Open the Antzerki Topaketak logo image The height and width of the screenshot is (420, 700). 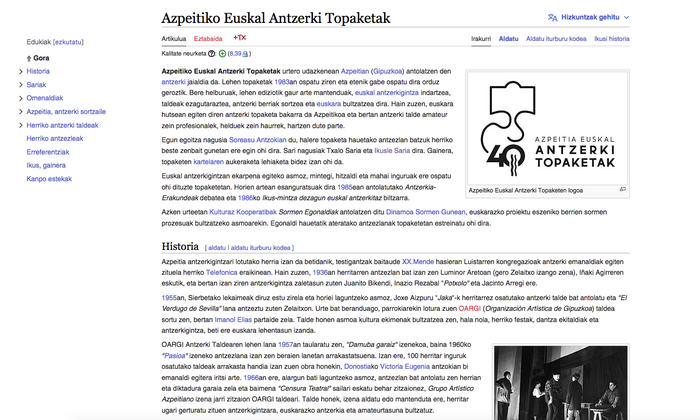[x=547, y=128]
